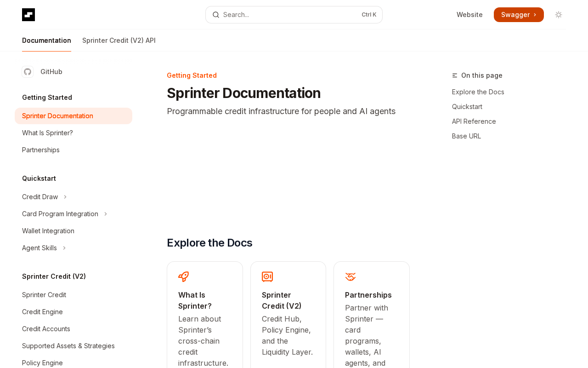The height and width of the screenshot is (368, 588).
Task: Click the Sprinter Credit (V2) sidebar group heading
Action: pyautogui.click(x=54, y=276)
